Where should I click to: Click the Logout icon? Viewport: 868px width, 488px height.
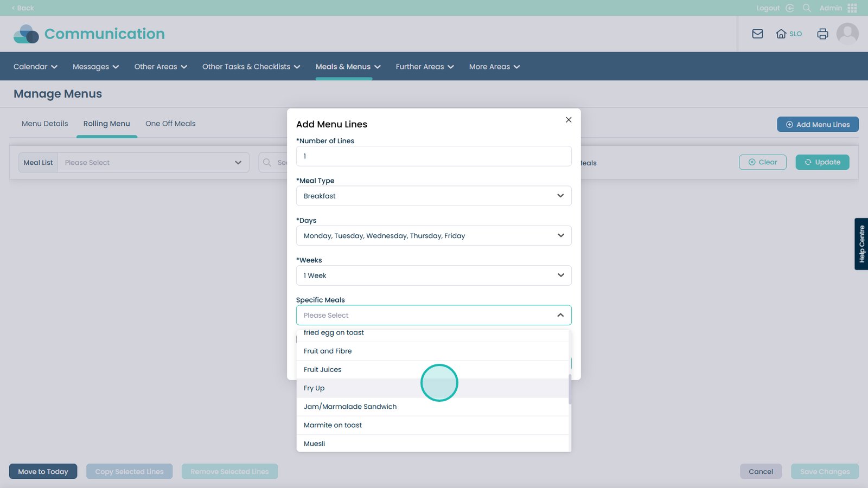(x=790, y=8)
